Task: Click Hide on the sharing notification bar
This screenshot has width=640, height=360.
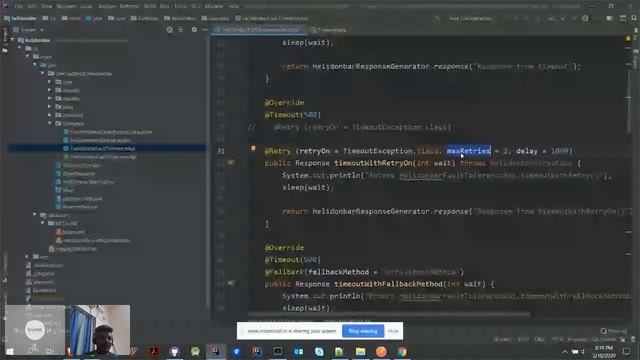Action: 393,331
